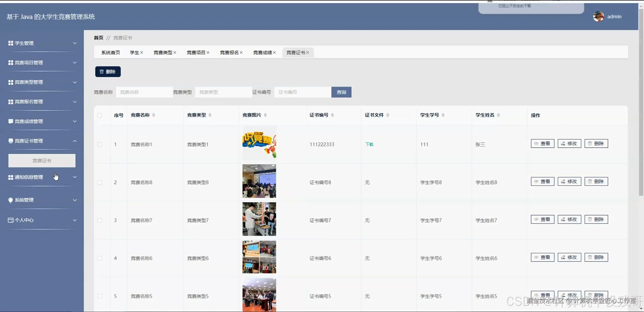Screen dimensions: 644x312
Task: Click 下载 link for certificate 111222333
Action: (369, 144)
